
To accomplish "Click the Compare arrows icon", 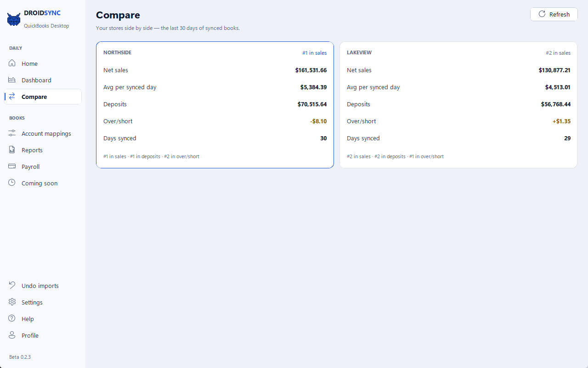I will click(12, 97).
